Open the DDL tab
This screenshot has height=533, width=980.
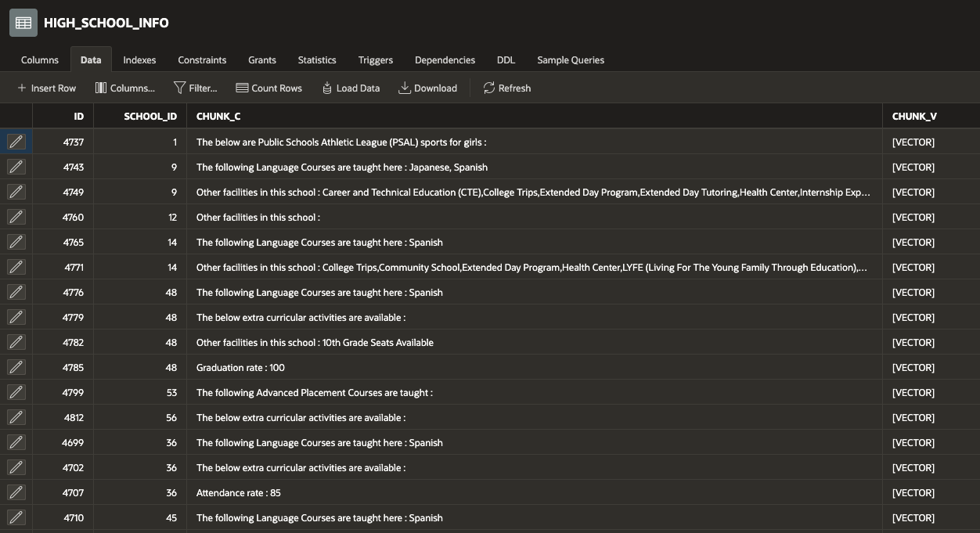(506, 59)
